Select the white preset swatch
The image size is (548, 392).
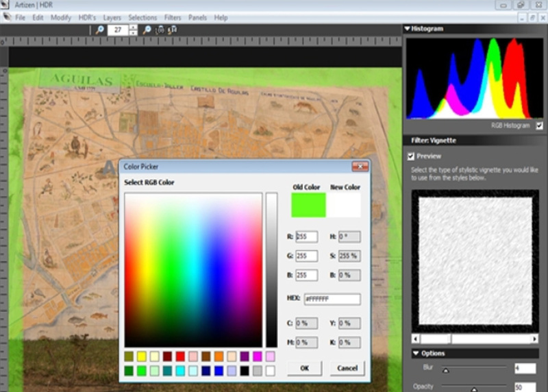pos(270,371)
